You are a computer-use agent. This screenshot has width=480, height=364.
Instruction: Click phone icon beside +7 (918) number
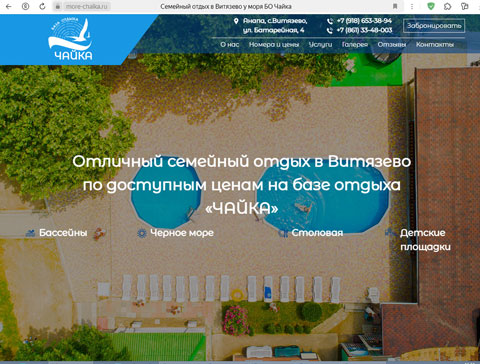click(330, 21)
